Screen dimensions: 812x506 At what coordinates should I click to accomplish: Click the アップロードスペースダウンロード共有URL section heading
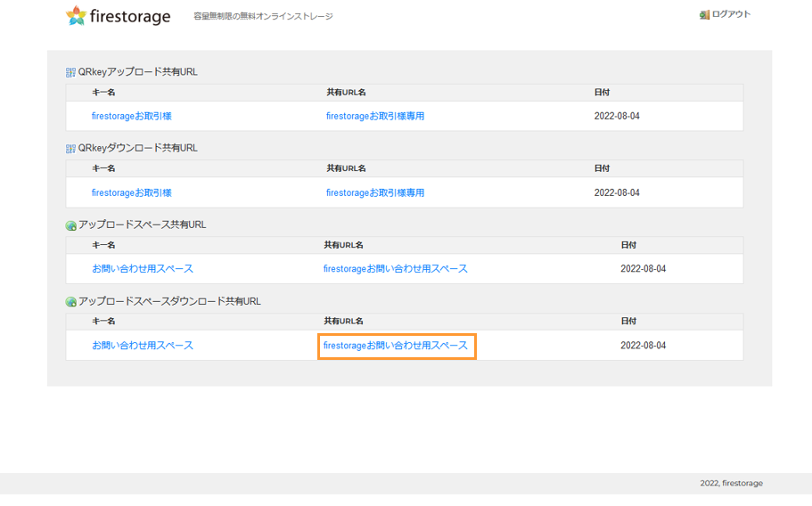click(x=169, y=301)
